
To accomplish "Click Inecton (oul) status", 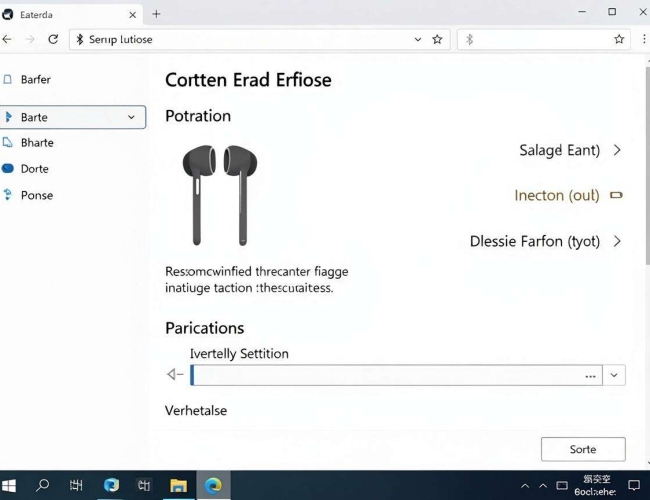I will click(557, 195).
